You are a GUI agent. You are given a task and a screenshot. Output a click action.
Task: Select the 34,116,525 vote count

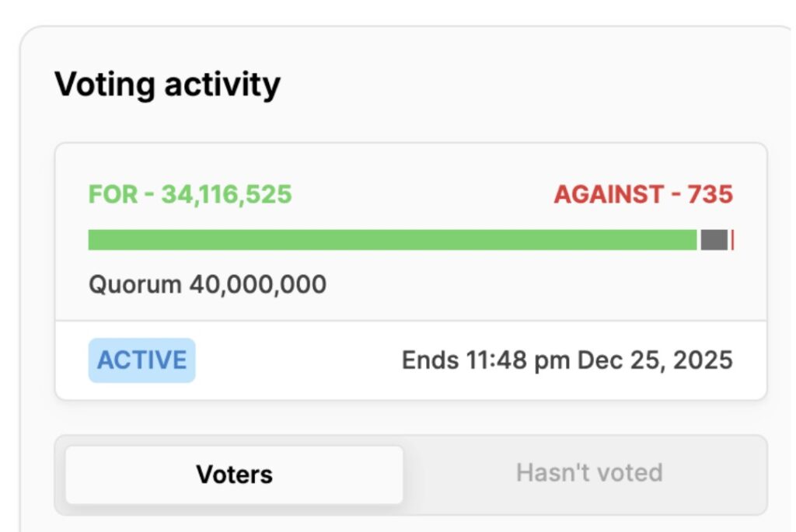[x=226, y=194]
